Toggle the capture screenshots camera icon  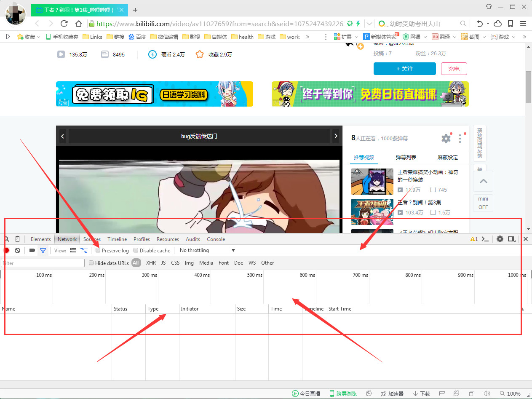(x=32, y=250)
